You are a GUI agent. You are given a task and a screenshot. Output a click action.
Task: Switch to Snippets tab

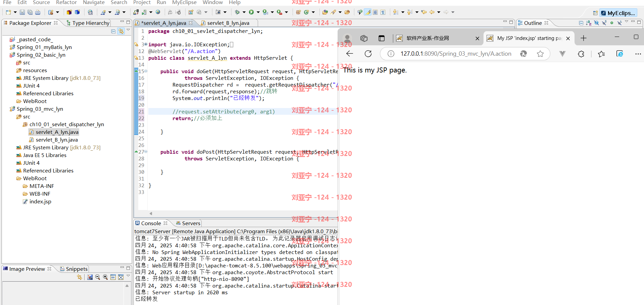tap(74, 269)
